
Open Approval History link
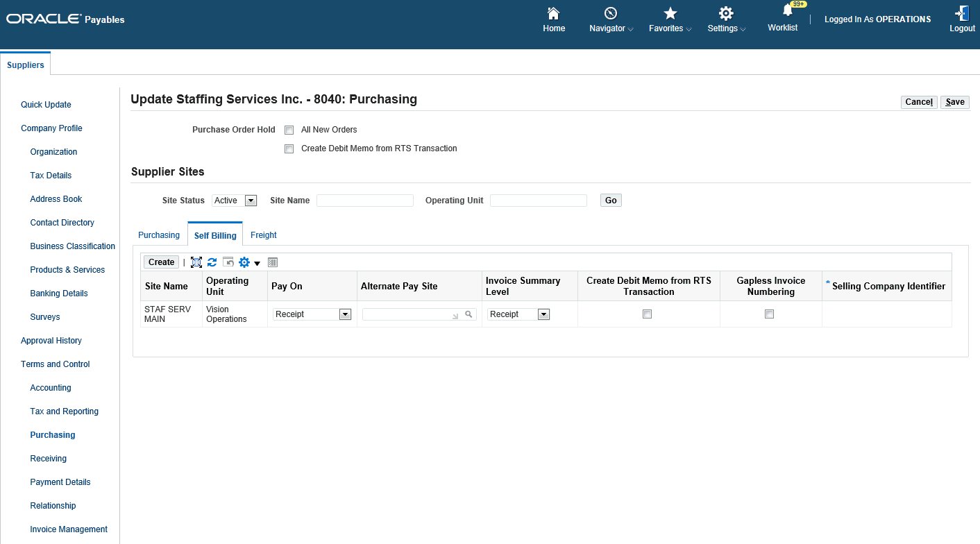click(x=51, y=341)
